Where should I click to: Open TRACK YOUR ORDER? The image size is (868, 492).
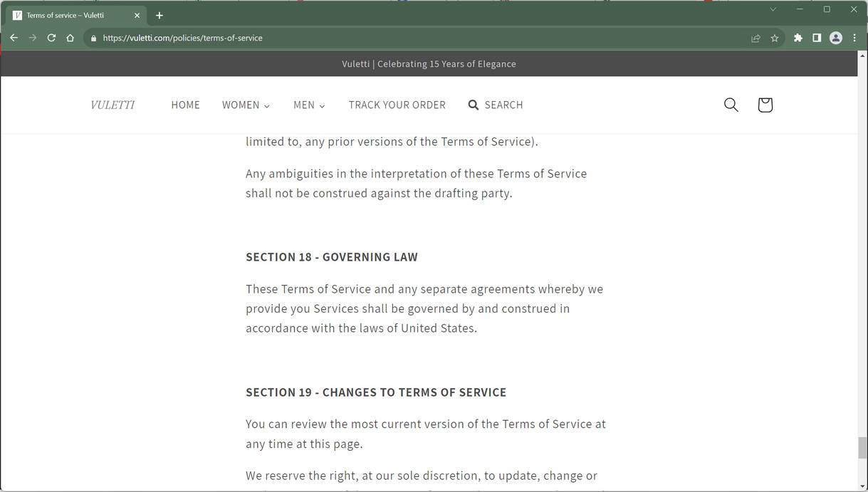[397, 105]
